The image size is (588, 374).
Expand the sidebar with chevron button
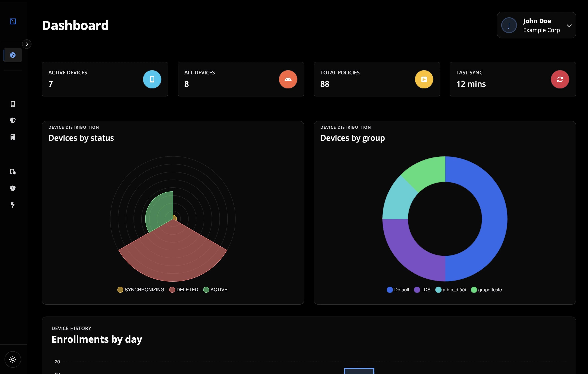click(27, 44)
